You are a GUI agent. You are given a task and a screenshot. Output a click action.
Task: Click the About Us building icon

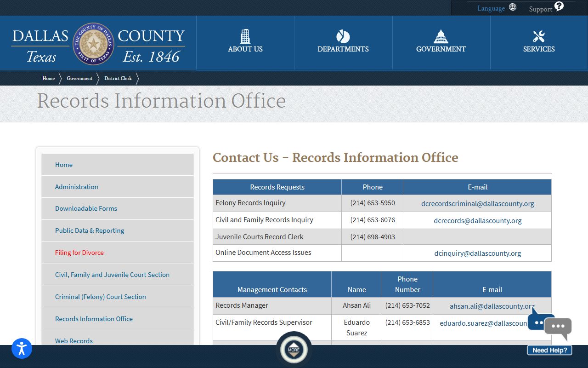(x=245, y=36)
